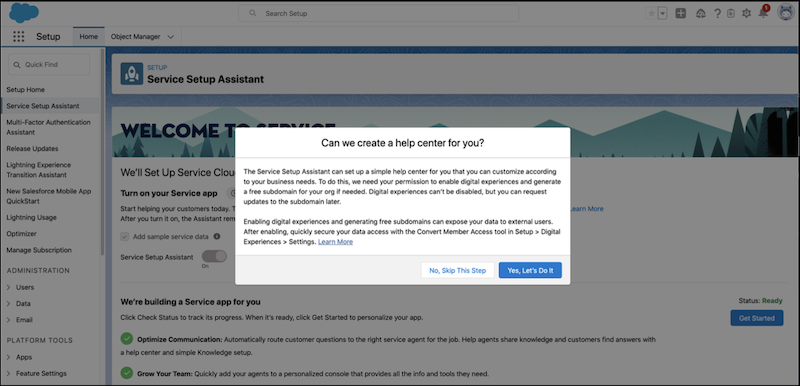This screenshot has height=386, width=800.
Task: Open Manage Subscription in the sidebar
Action: pyautogui.click(x=39, y=250)
